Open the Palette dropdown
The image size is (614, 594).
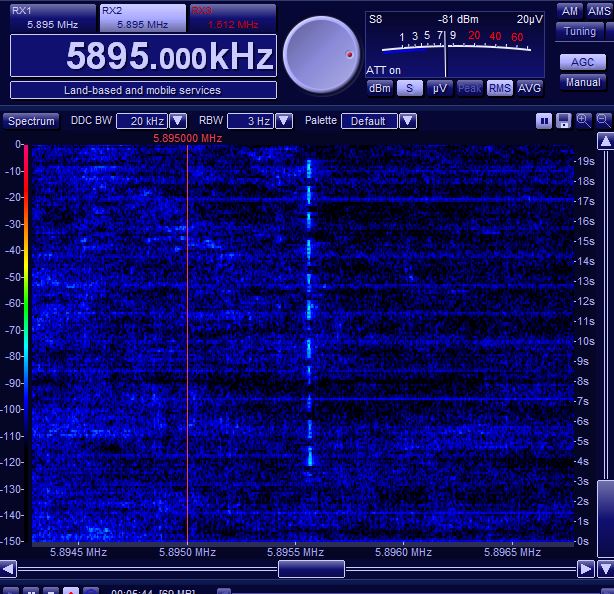click(x=408, y=121)
